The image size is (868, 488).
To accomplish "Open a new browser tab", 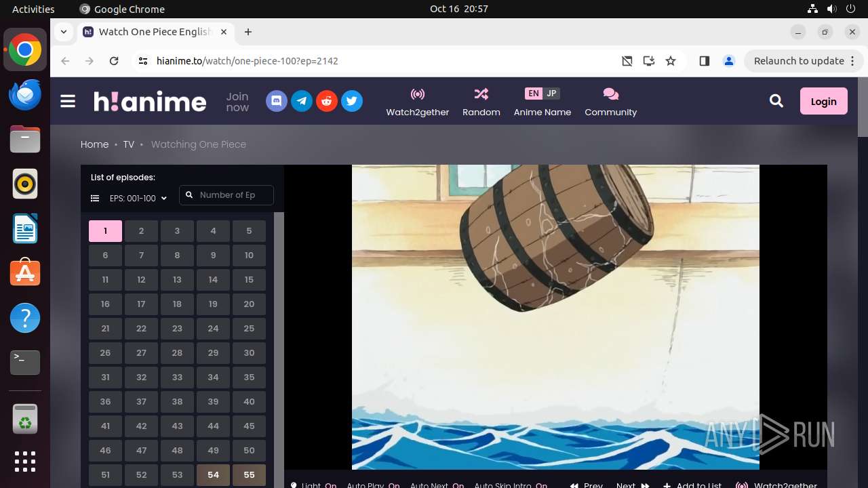I will pos(248,32).
